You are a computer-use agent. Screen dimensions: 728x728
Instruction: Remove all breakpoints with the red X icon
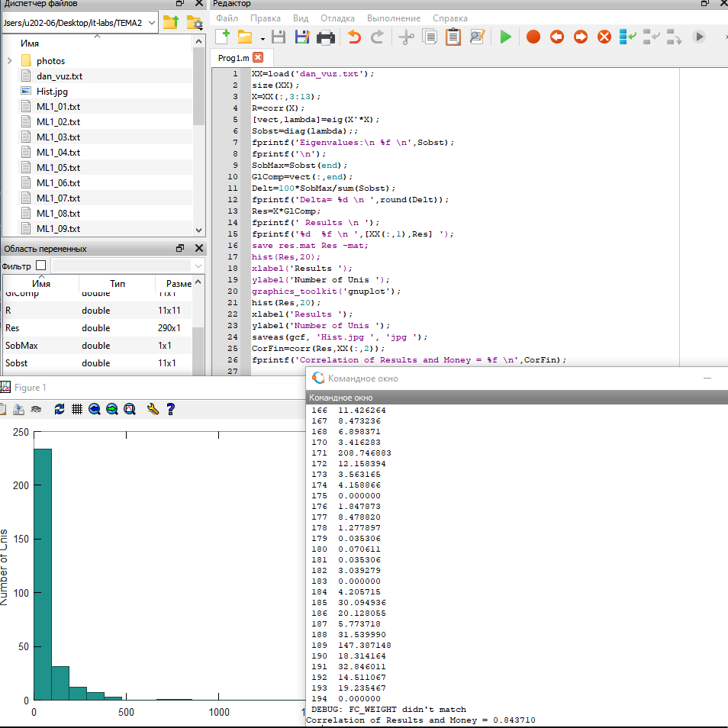(x=604, y=37)
